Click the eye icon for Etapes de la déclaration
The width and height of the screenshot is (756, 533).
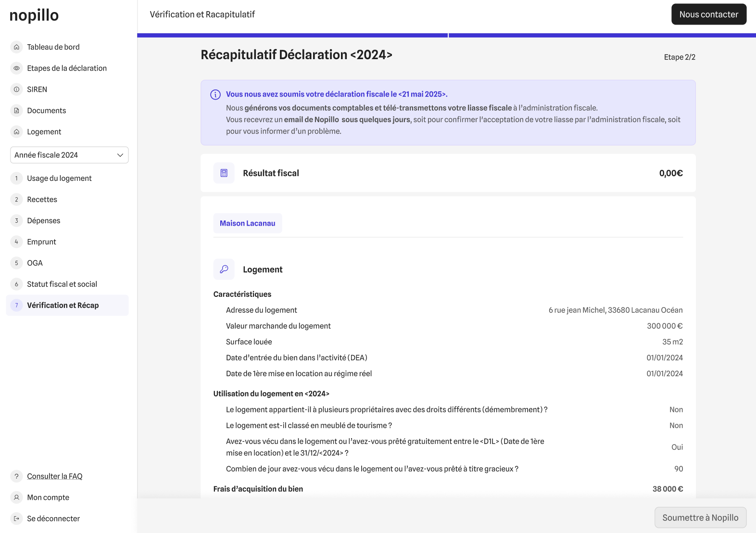[16, 68]
